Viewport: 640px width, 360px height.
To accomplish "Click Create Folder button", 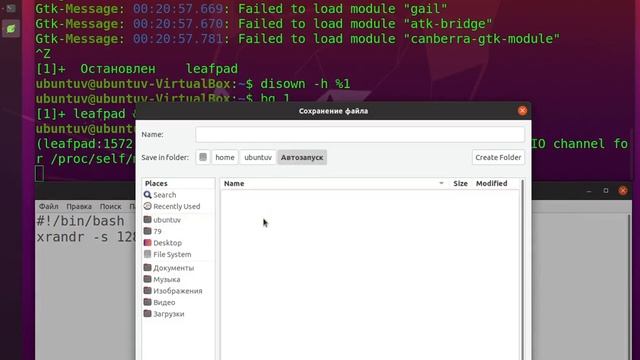I will [x=498, y=157].
